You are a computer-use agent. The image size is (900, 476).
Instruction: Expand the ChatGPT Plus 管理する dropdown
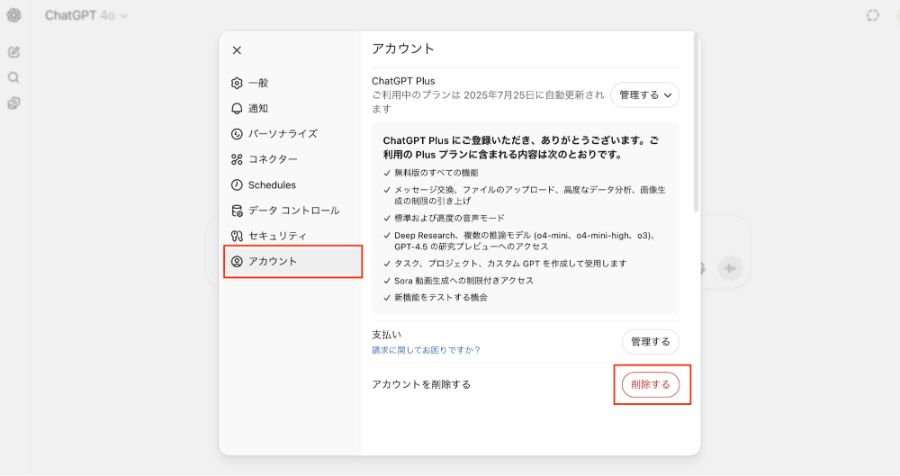645,95
